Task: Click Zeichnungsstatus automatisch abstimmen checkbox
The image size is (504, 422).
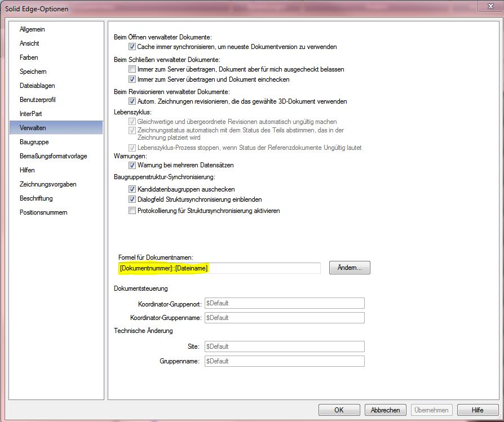Action: pyautogui.click(x=132, y=130)
